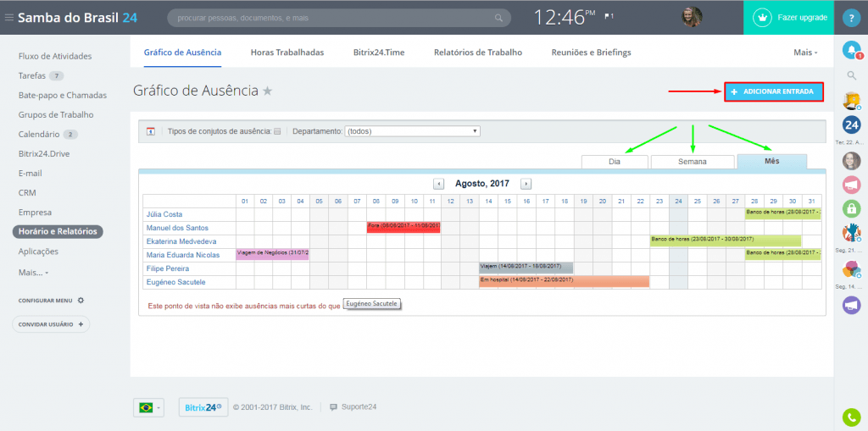The width and height of the screenshot is (868, 431).
Task: Open the Gráfico de Ausência tab
Action: [x=183, y=52]
